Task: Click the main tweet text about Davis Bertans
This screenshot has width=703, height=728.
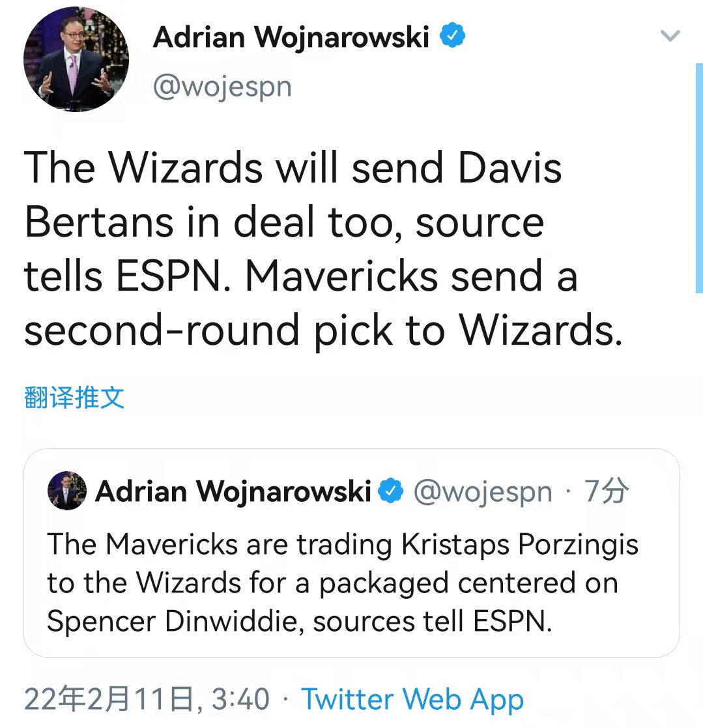Action: [323, 248]
